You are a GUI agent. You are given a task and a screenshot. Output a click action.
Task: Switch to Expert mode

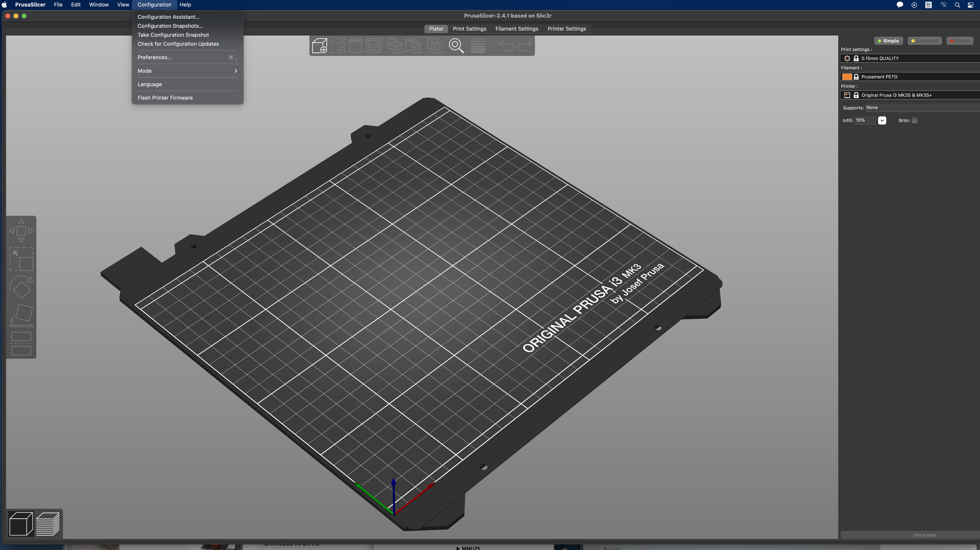pos(959,41)
